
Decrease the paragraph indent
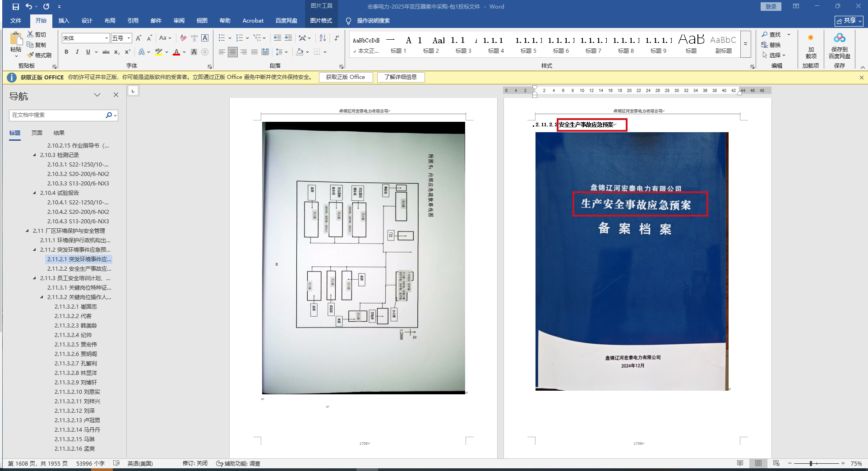(x=277, y=38)
